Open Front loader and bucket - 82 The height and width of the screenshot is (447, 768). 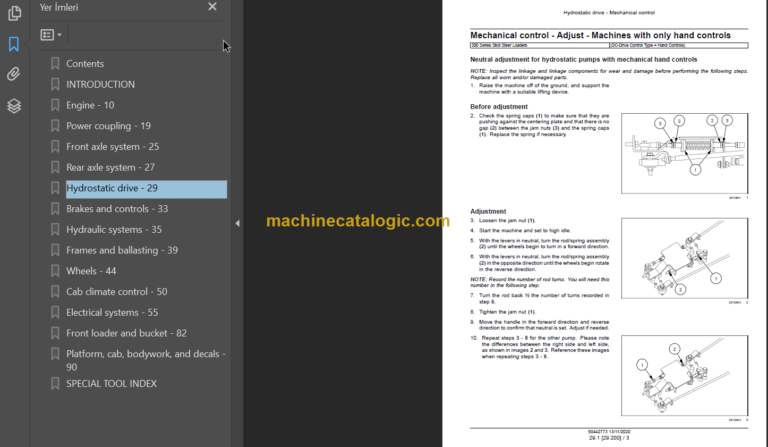[x=126, y=333]
